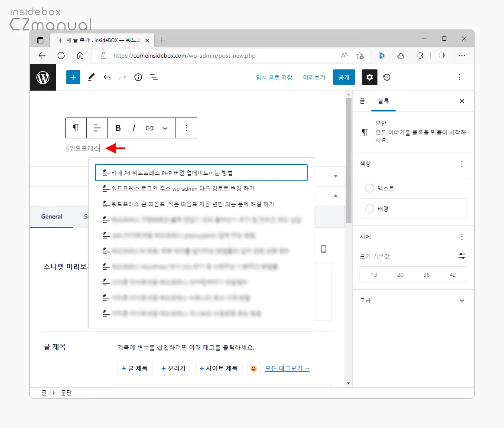Insert 사이트 제목 tag
504x428 pixels.
(x=218, y=369)
